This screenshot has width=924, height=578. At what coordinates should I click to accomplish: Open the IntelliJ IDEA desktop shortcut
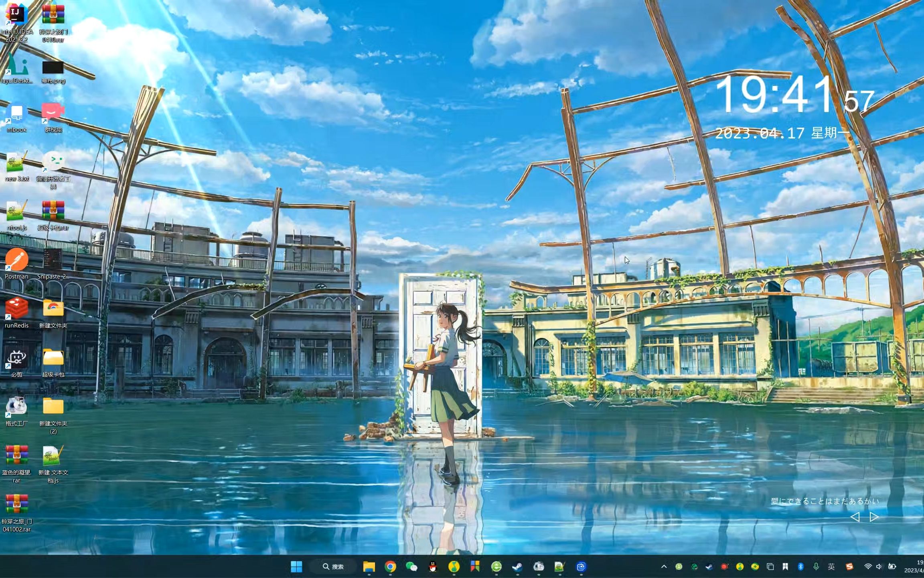(16, 22)
